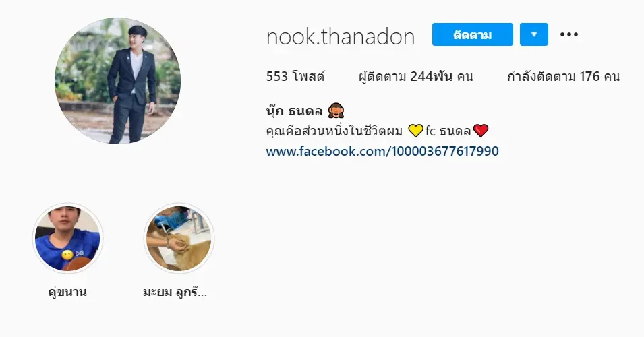Click the display name นุ๊ก ธนดล
The width and height of the screenshot is (644, 337).
295,111
